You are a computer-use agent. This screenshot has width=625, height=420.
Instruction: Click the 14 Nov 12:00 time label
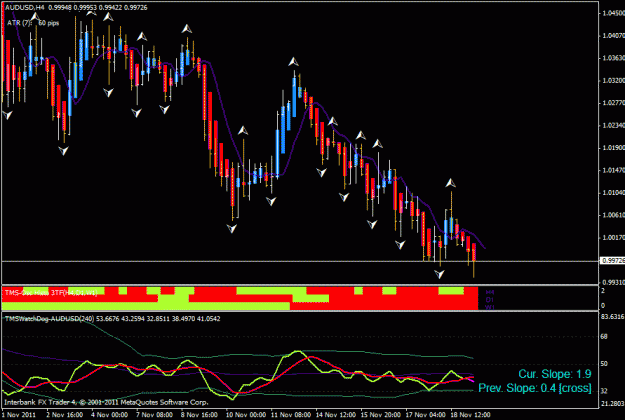(334, 415)
